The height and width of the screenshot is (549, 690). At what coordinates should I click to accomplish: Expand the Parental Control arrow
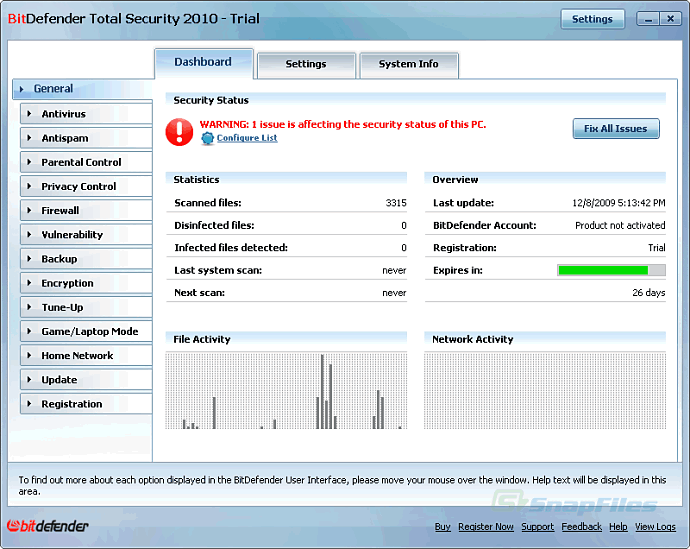coord(29,162)
